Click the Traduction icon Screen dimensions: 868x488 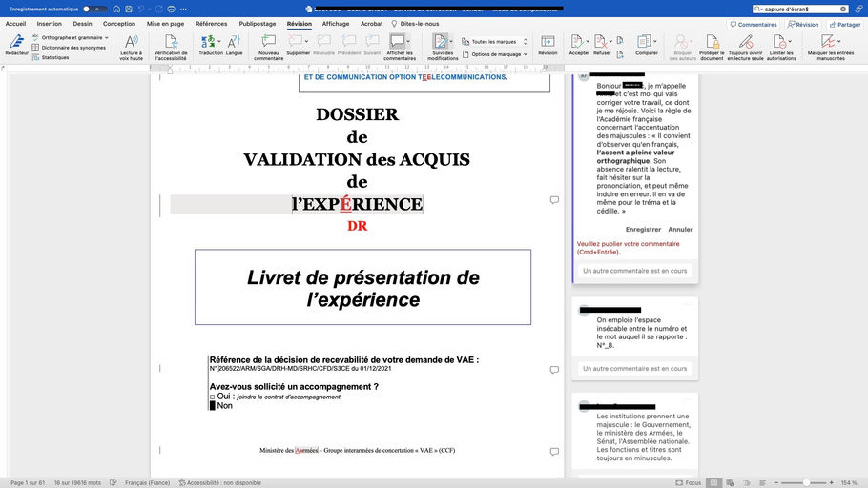tap(207, 42)
